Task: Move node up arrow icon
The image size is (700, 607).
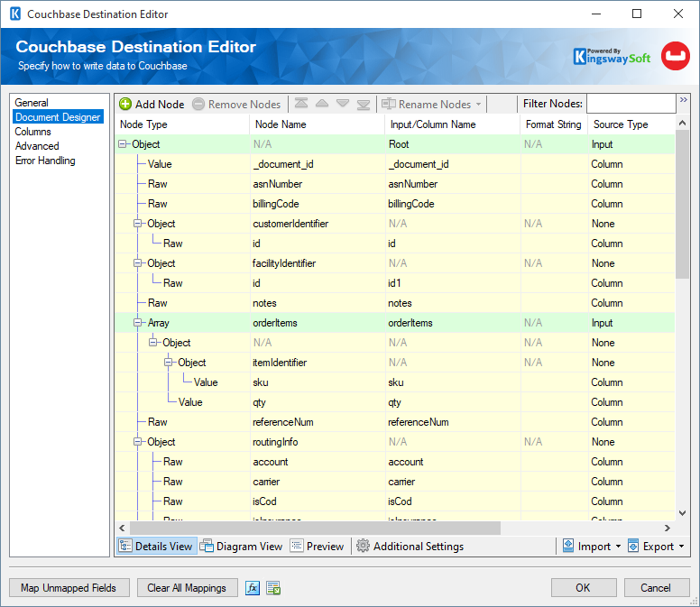Action: tap(322, 104)
